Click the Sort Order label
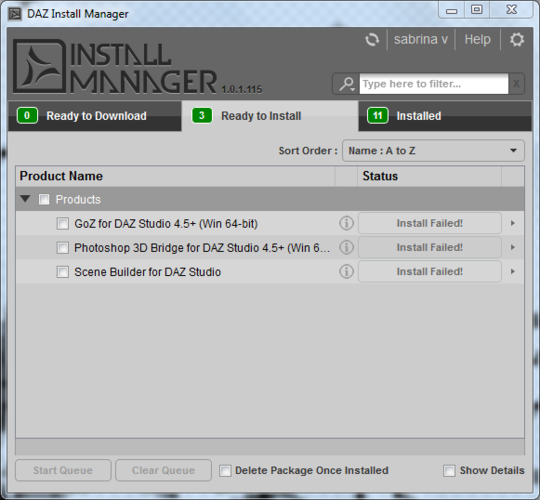The width and height of the screenshot is (540, 500). tap(308, 150)
